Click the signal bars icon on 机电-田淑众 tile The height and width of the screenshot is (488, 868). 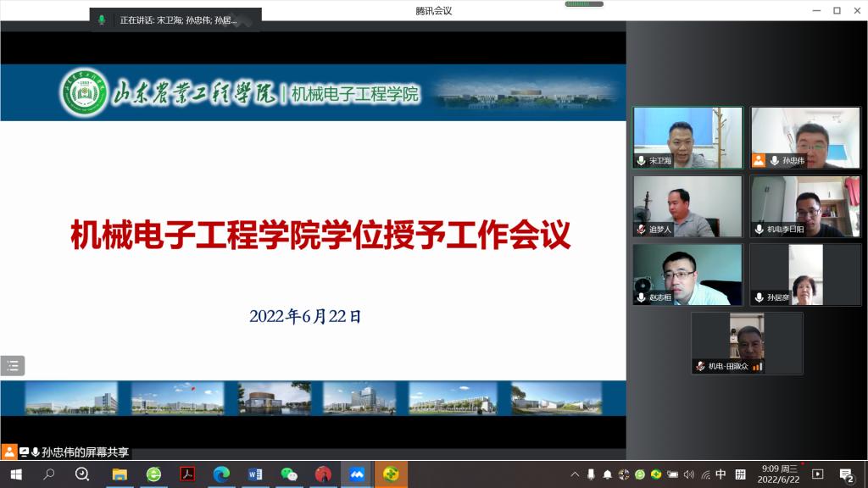click(x=757, y=366)
